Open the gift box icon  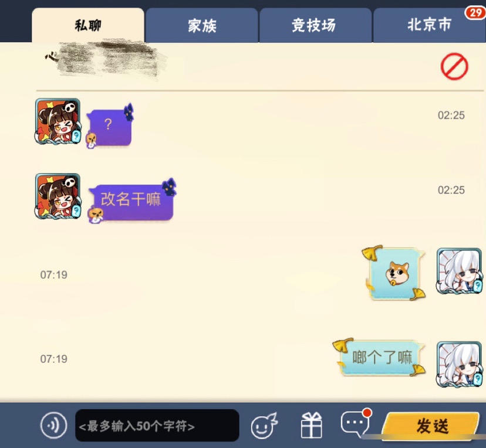coord(312,426)
